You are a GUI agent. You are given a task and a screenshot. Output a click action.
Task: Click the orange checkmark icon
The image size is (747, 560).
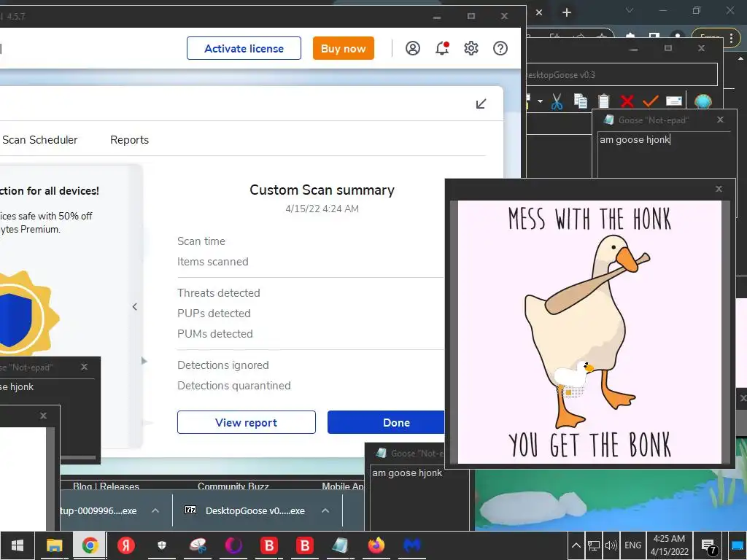650,101
